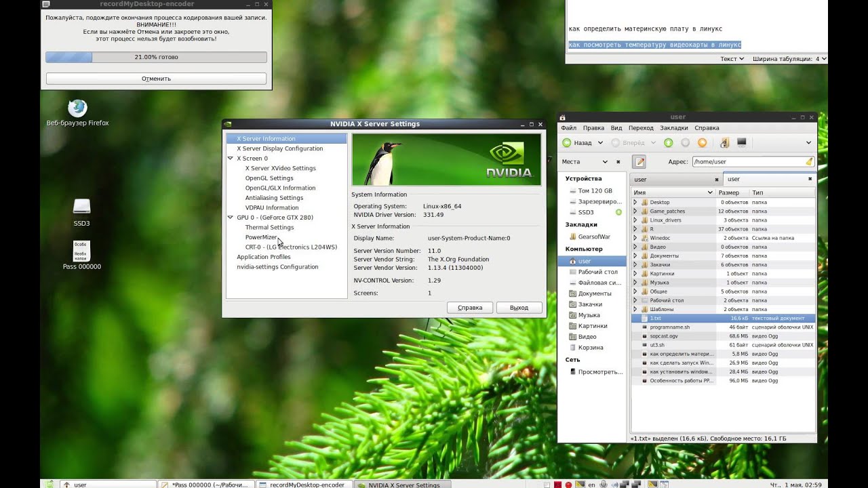Clear the address field with broom icon
Viewport: 868px width, 488px height.
(x=808, y=162)
